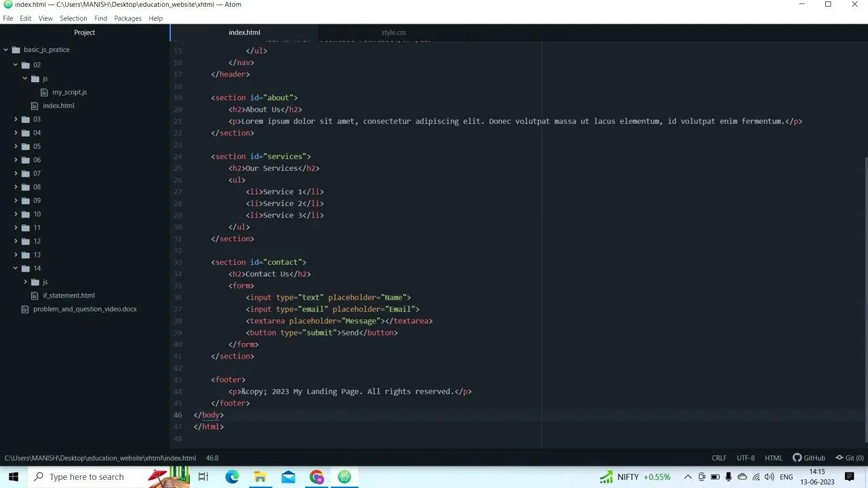Change line ending type CRLF
Viewport: 868px width, 488px height.
pyautogui.click(x=719, y=457)
